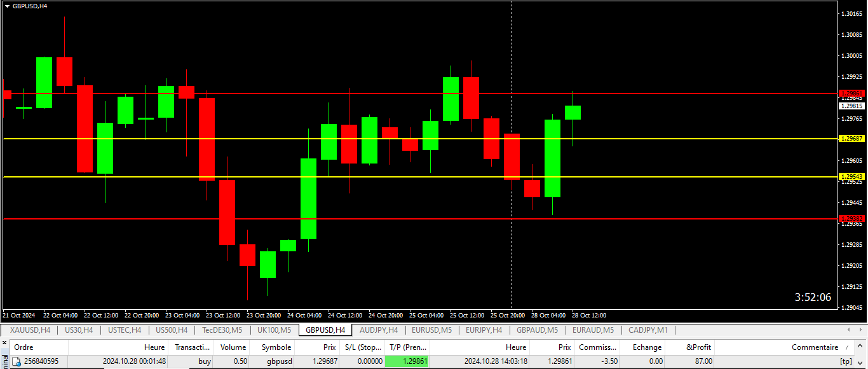Click the current price label 1.29815
This screenshot has width=868, height=369.
click(x=852, y=106)
